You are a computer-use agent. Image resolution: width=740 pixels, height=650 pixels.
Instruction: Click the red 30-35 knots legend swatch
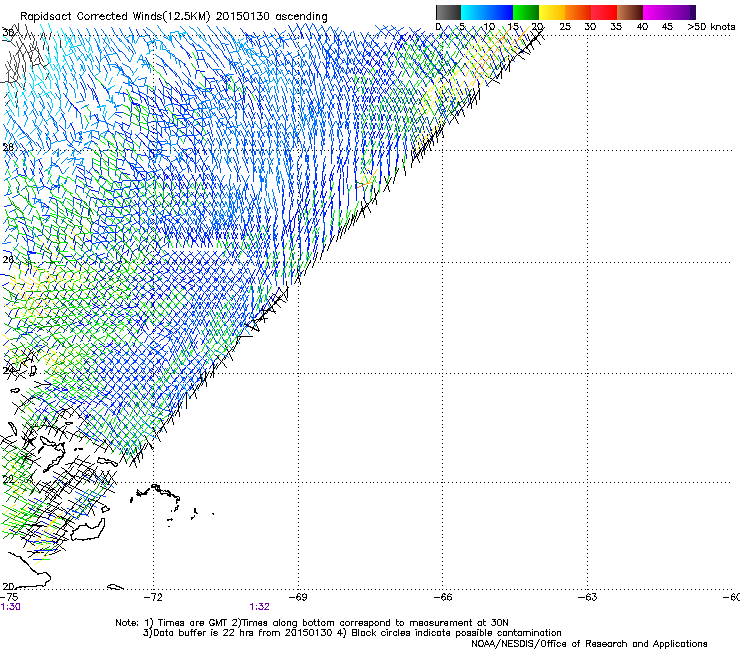point(604,12)
